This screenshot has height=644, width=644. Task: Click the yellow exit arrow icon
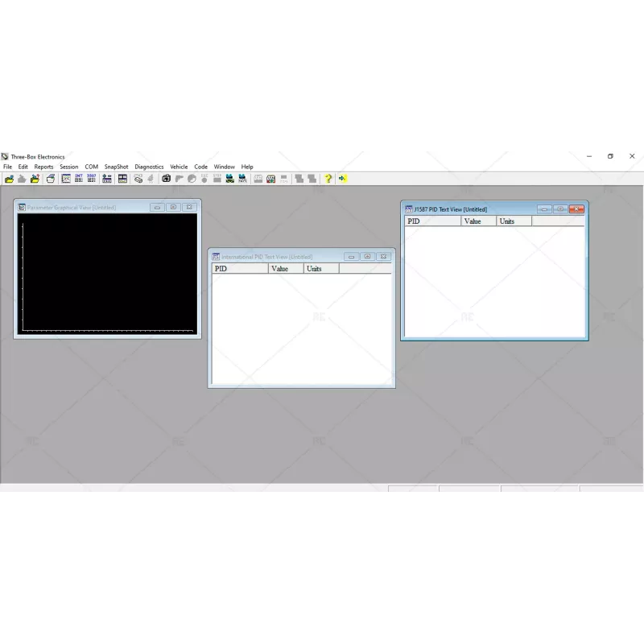(342, 179)
